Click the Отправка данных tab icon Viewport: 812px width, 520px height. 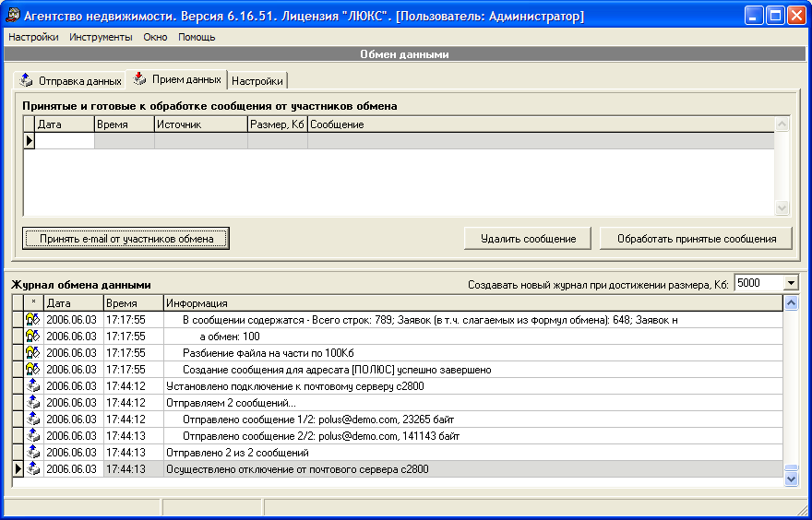[x=26, y=80]
